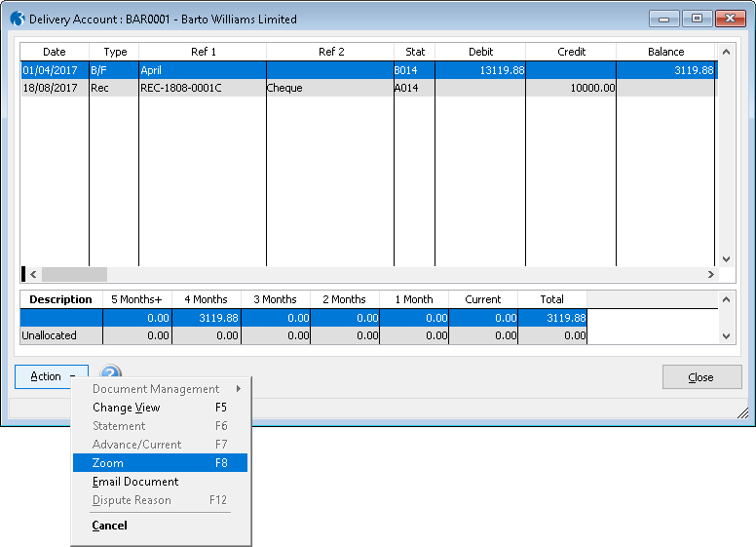Click the 2 Months column header

click(345, 299)
